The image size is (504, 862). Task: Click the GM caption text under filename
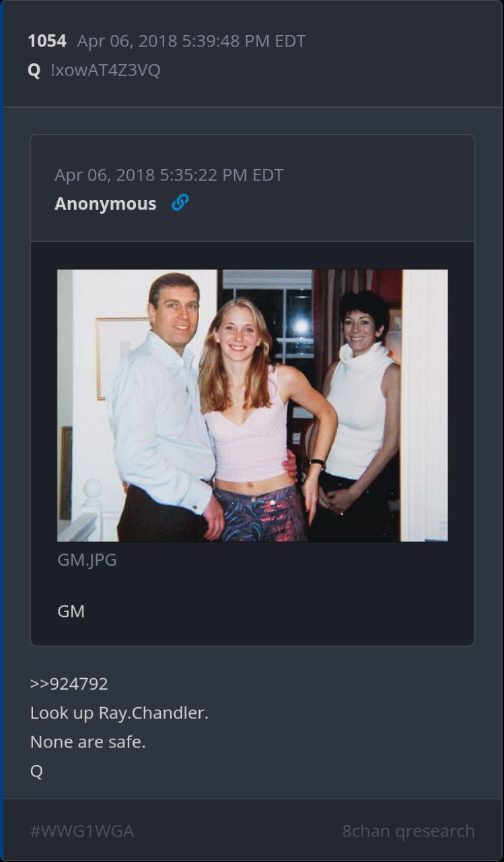pos(71,611)
